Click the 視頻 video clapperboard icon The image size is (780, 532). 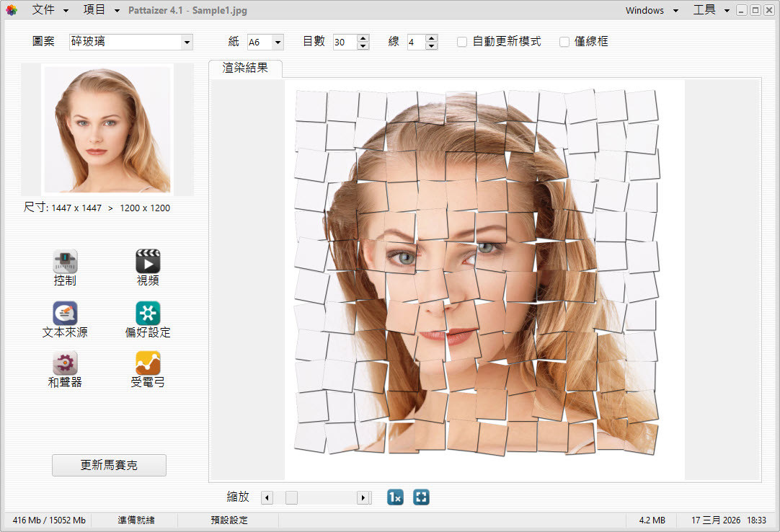[x=148, y=262]
